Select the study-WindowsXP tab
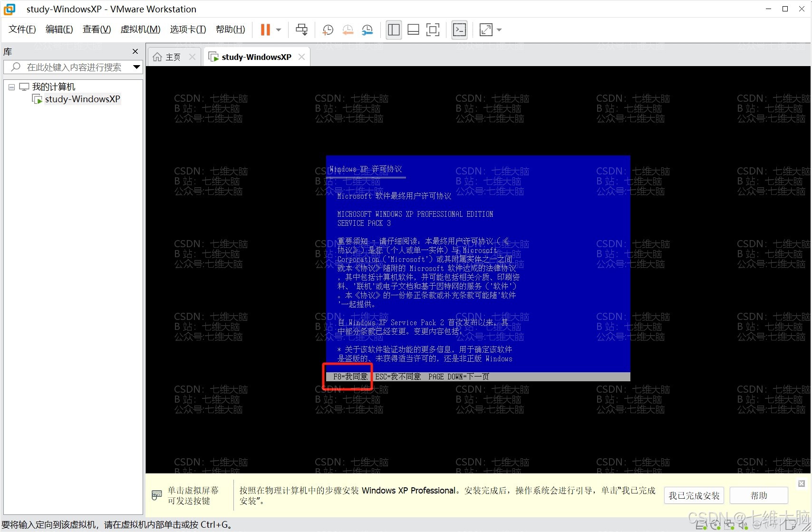 pos(256,57)
